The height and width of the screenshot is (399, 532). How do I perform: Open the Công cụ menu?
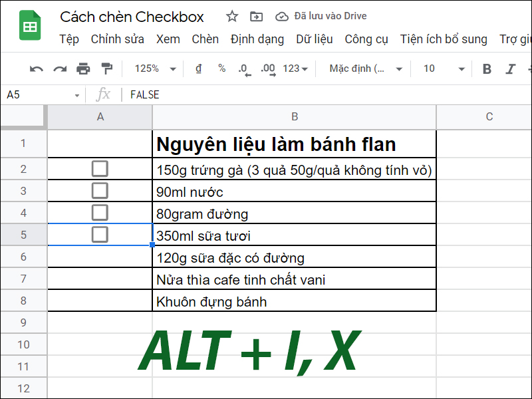(366, 39)
